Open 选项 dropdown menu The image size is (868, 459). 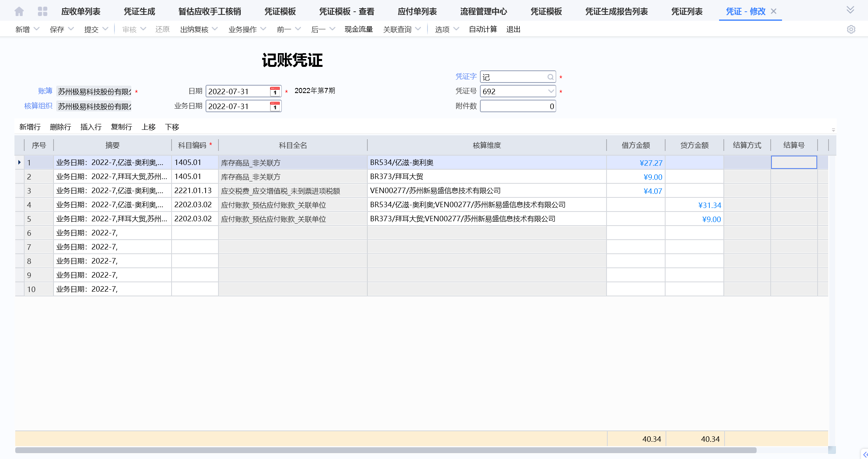pos(447,29)
